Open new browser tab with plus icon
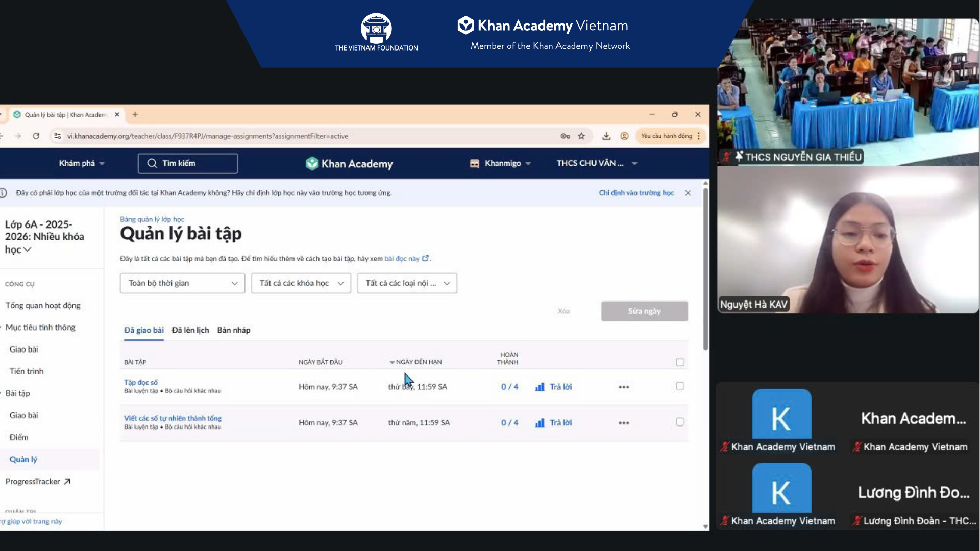This screenshot has width=980, height=551. pyautogui.click(x=135, y=114)
